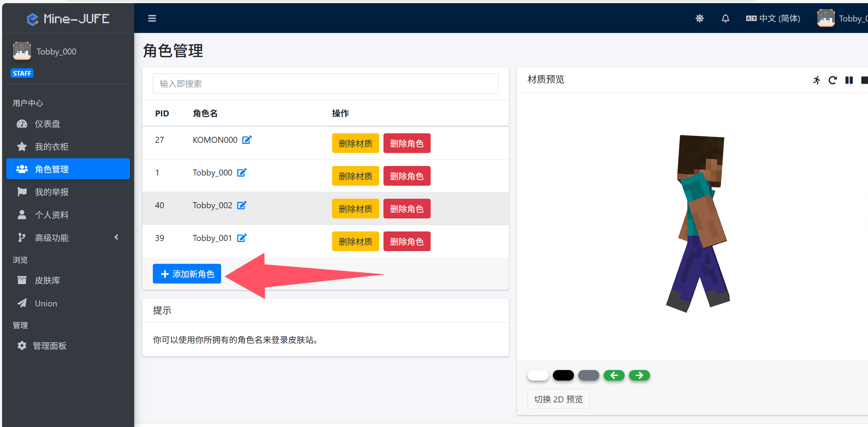Click the rotate icon in preview
This screenshot has width=868, height=427.
[x=832, y=80]
